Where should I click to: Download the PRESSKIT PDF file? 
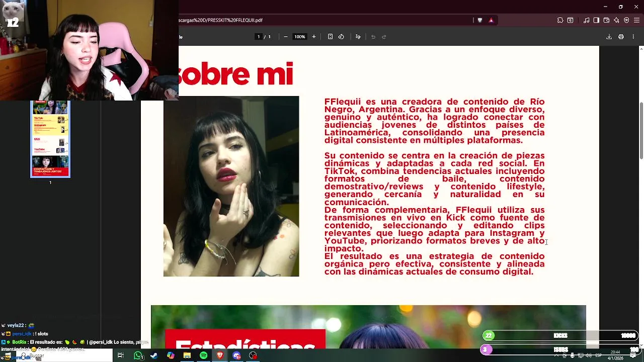[609, 37]
